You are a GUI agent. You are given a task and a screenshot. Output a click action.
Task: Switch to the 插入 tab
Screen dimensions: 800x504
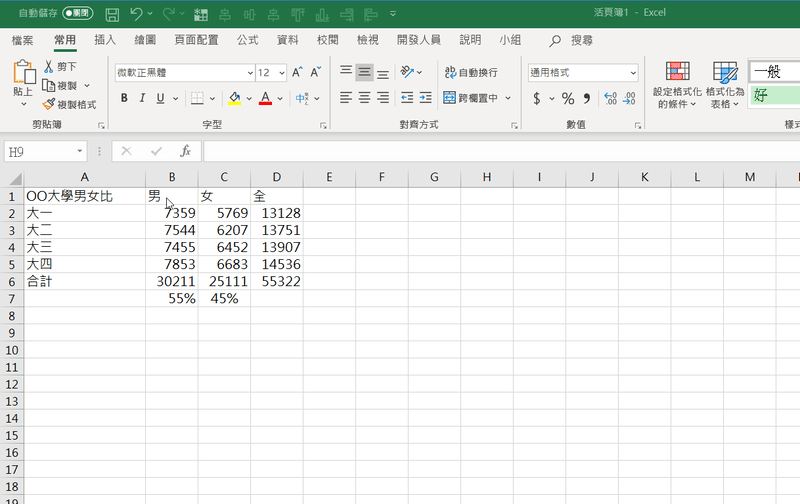pos(105,40)
